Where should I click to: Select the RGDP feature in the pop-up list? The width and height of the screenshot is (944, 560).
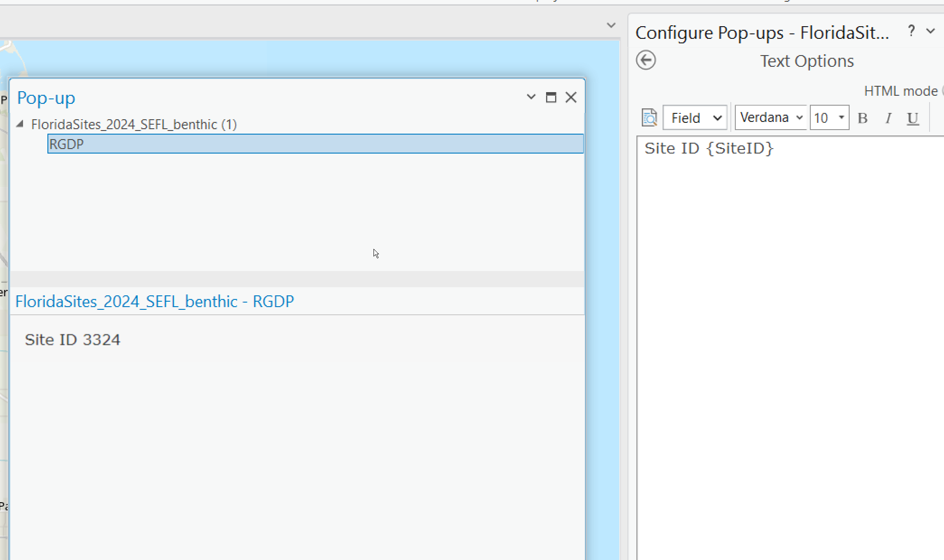66,144
